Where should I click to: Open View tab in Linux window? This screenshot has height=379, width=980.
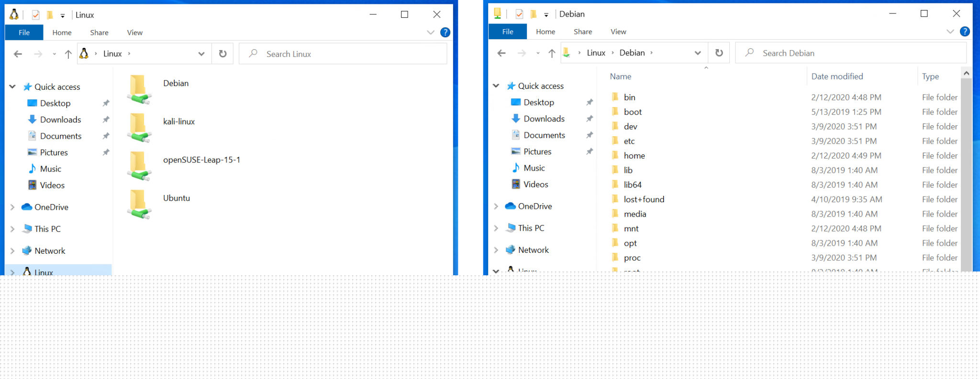(x=134, y=32)
